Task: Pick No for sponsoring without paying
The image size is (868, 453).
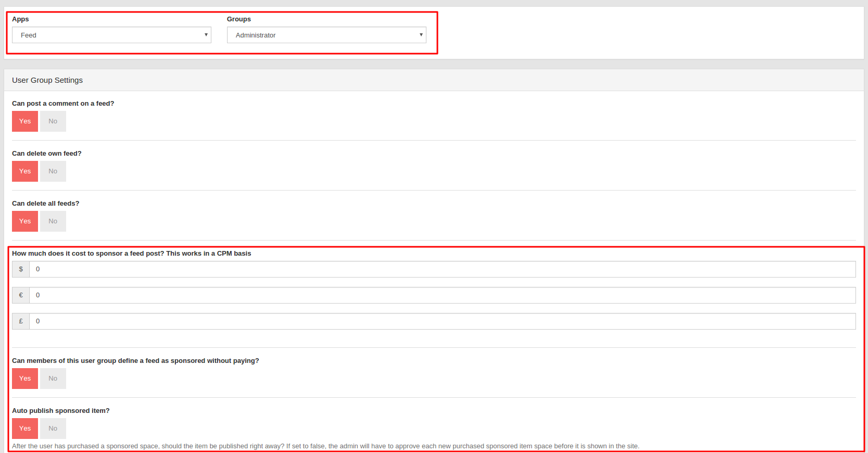Action: tap(53, 379)
